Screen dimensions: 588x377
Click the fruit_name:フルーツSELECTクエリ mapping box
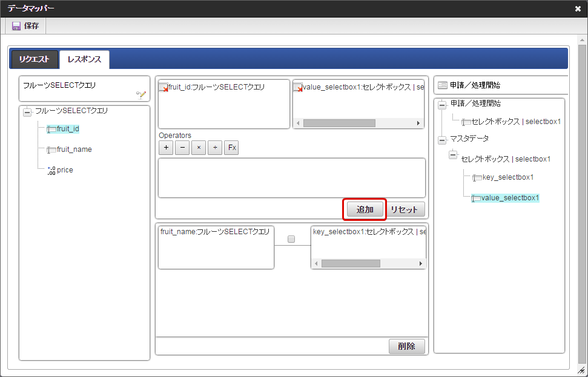[216, 248]
